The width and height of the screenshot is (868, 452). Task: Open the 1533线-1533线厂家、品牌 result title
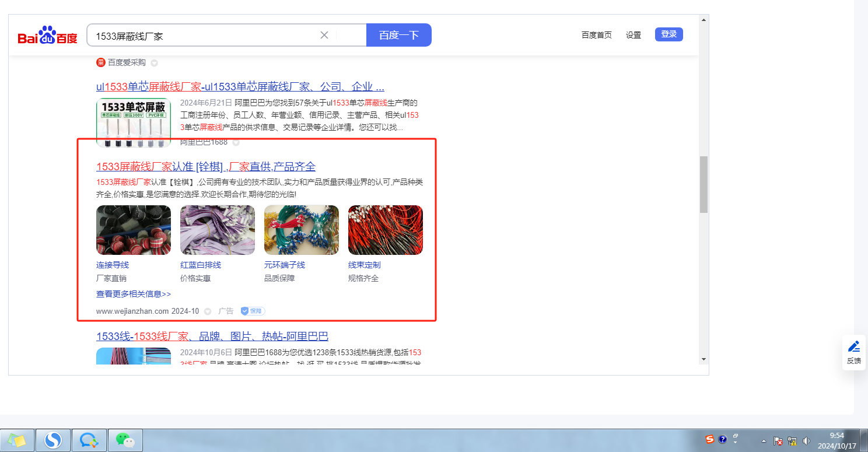click(212, 337)
